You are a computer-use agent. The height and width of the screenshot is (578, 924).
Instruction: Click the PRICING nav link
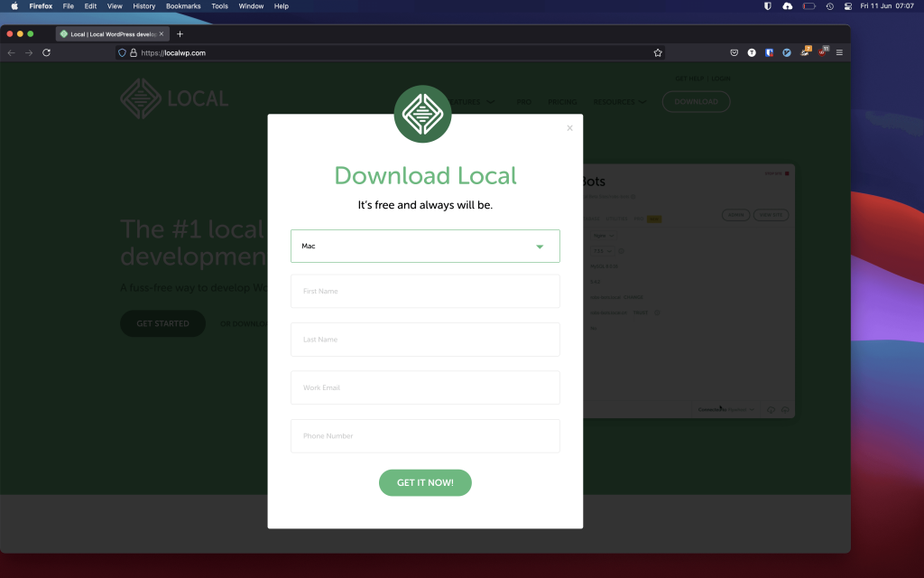562,102
